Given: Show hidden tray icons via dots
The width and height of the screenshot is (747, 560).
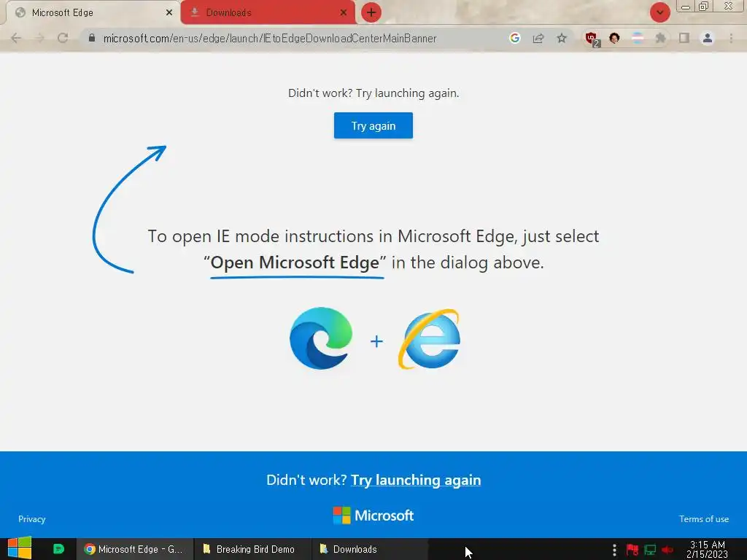Looking at the screenshot, I should point(614,550).
